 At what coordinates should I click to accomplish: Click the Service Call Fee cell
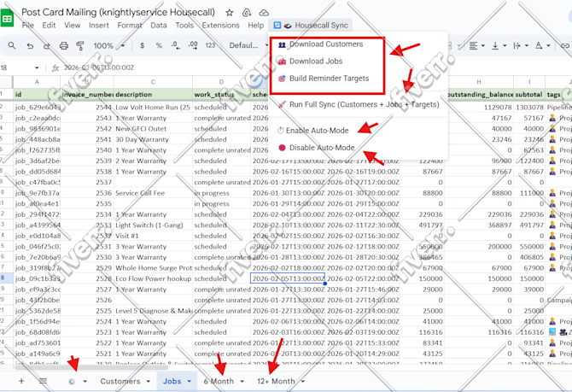coord(153,193)
